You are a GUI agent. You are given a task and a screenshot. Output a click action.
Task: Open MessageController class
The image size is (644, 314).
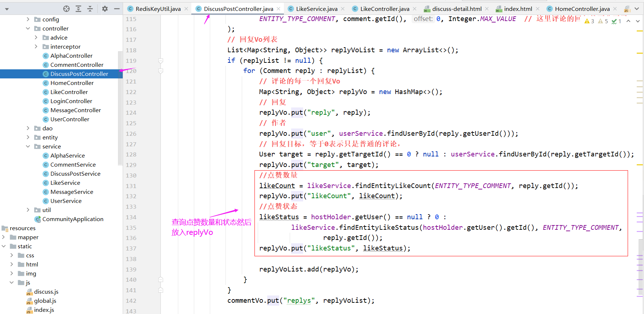click(76, 110)
